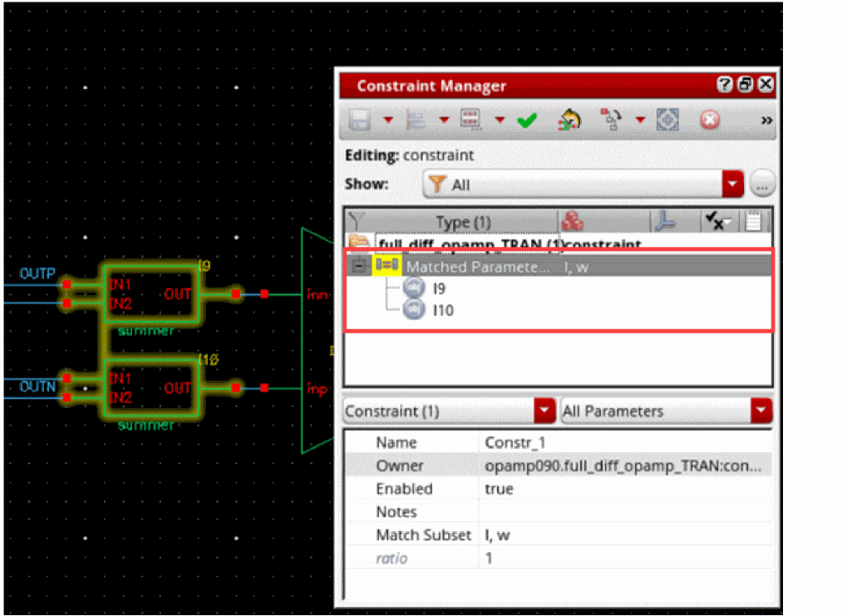Click the help question mark button

tap(724, 85)
